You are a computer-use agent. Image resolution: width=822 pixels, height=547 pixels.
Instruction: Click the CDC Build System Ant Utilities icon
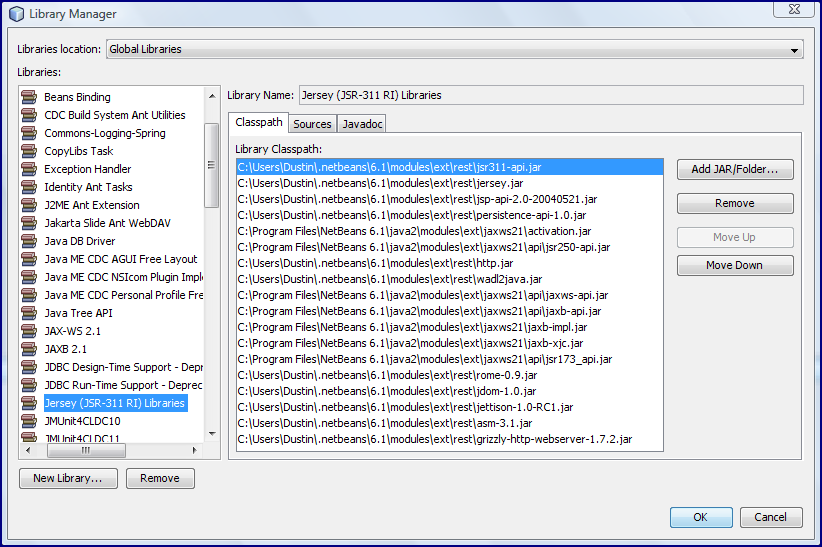coord(29,115)
